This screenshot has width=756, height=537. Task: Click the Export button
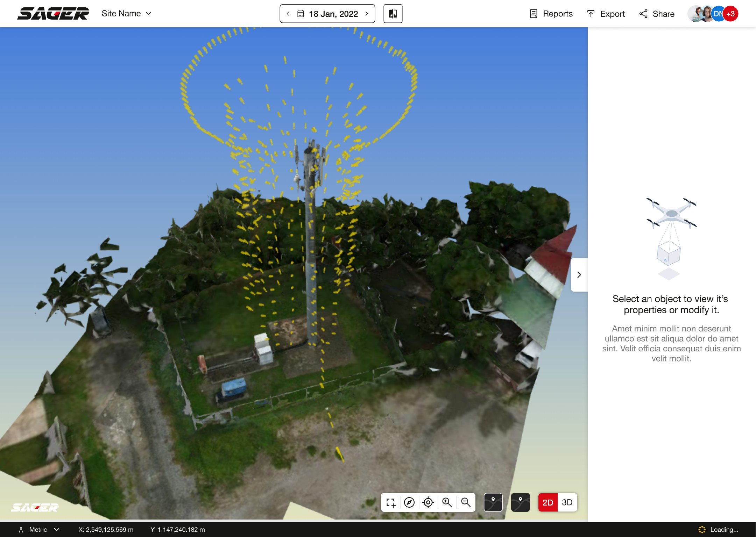pos(606,14)
